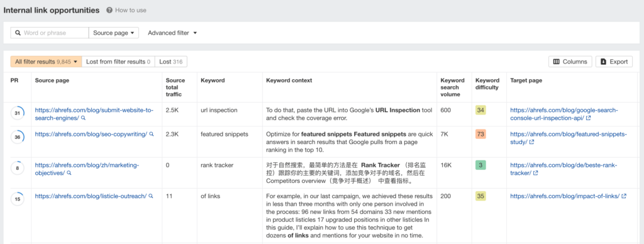Open external link icon for url-inspection-api target

[x=588, y=118]
